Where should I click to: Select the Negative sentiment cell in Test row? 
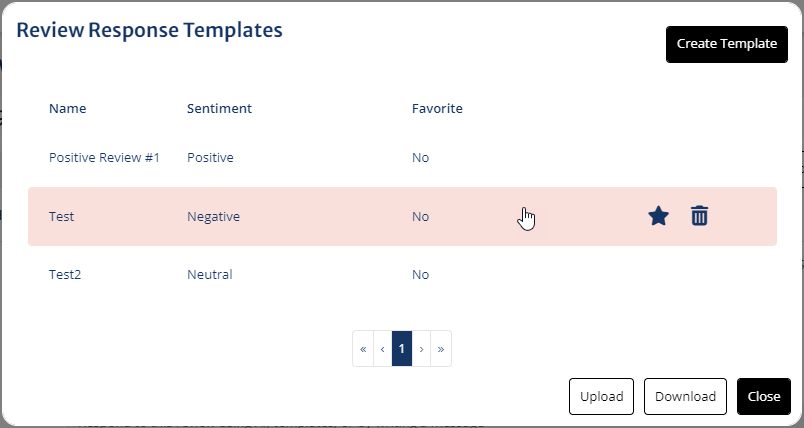click(213, 216)
